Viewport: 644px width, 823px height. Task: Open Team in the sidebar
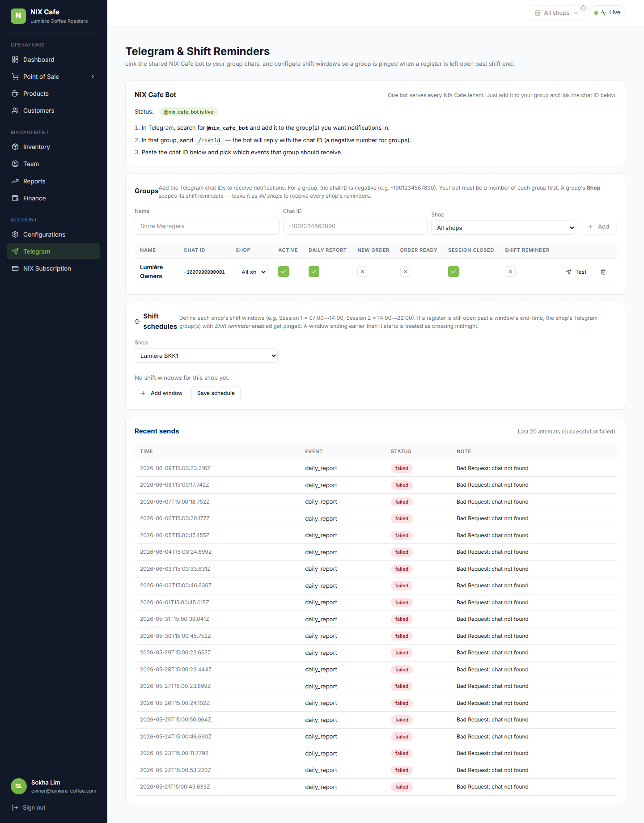point(54,164)
